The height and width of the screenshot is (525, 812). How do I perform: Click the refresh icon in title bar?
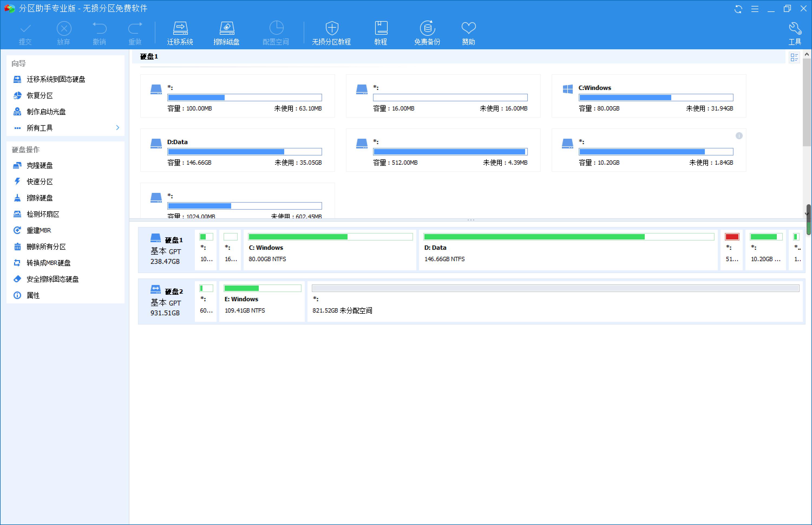coord(738,8)
